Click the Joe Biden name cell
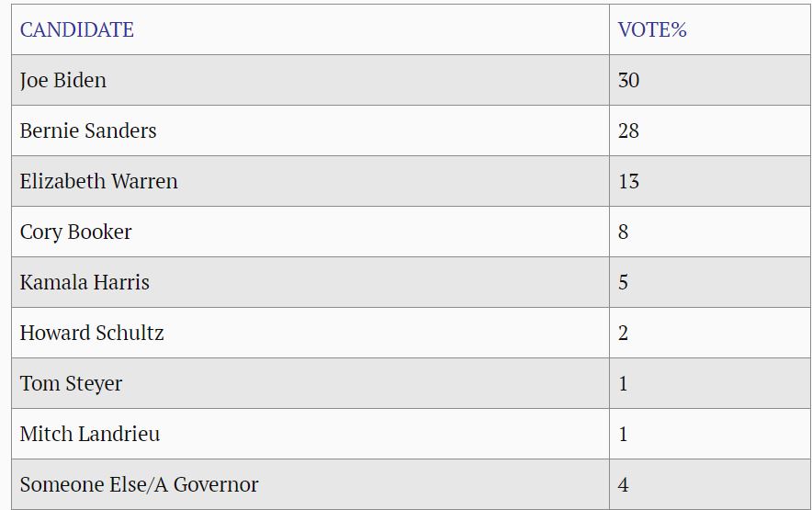 (63, 80)
